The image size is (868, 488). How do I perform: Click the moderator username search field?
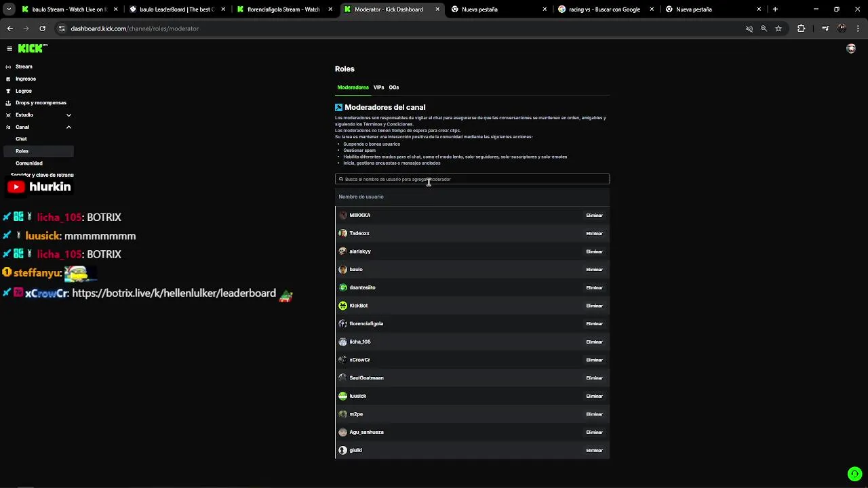[x=472, y=179]
